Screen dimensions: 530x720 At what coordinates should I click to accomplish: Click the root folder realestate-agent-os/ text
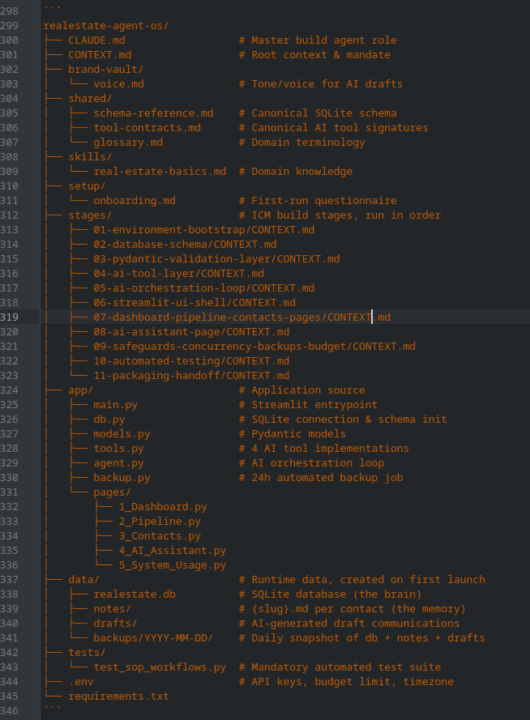click(x=106, y=26)
